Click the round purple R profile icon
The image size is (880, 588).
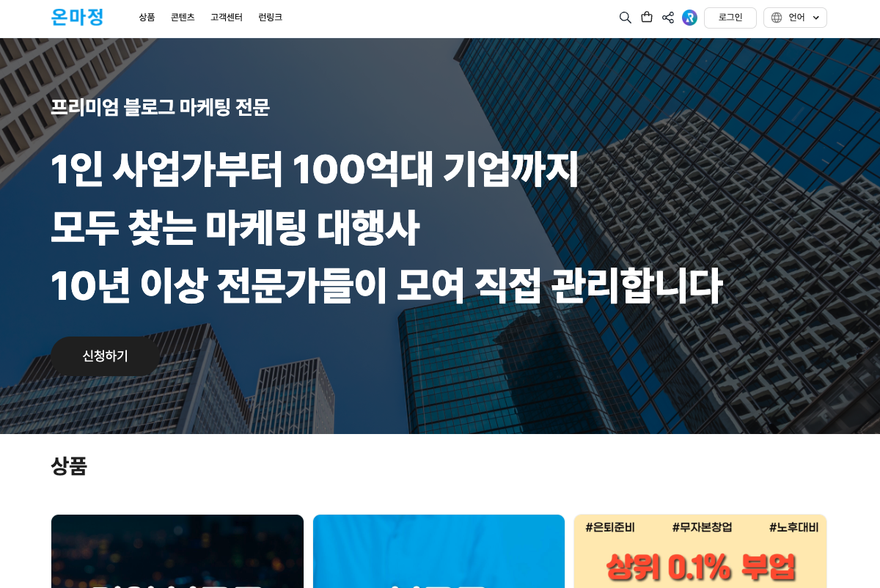coord(689,18)
